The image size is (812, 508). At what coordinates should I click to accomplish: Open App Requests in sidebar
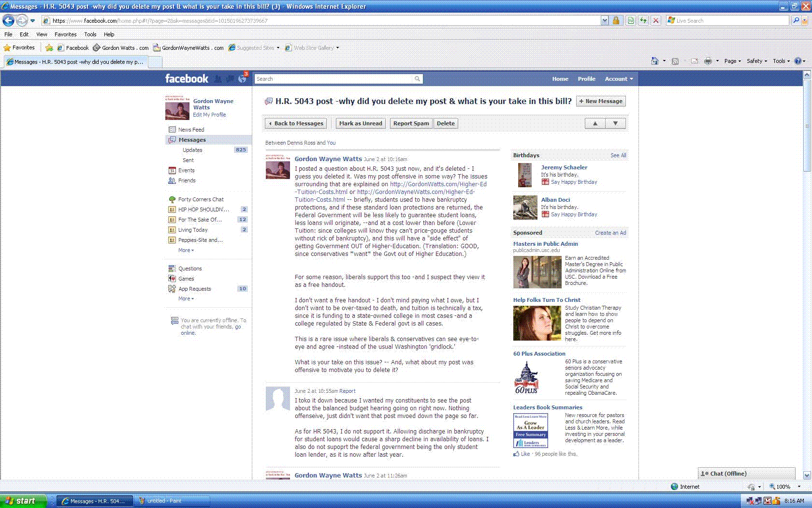[x=194, y=289]
